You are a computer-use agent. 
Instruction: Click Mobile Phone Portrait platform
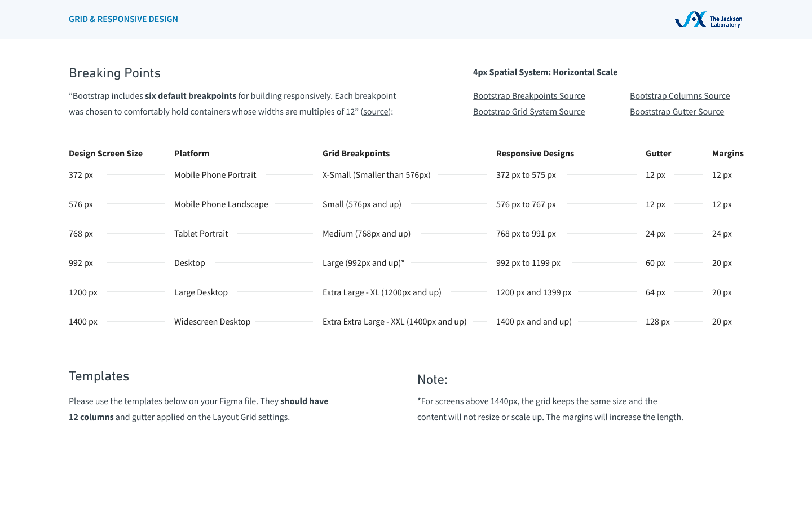click(215, 175)
